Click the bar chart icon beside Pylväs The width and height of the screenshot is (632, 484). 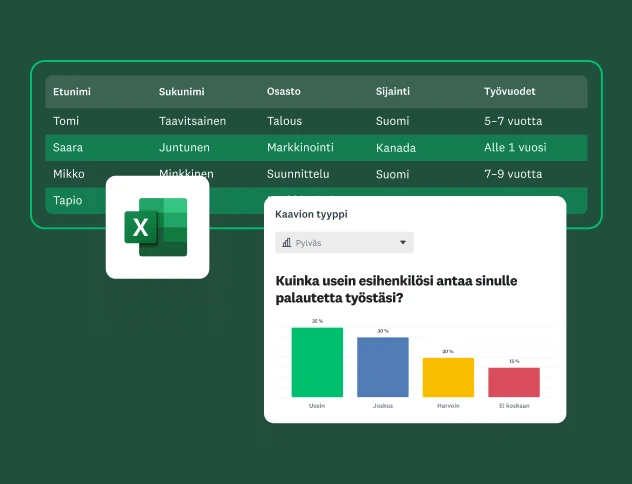tap(287, 243)
